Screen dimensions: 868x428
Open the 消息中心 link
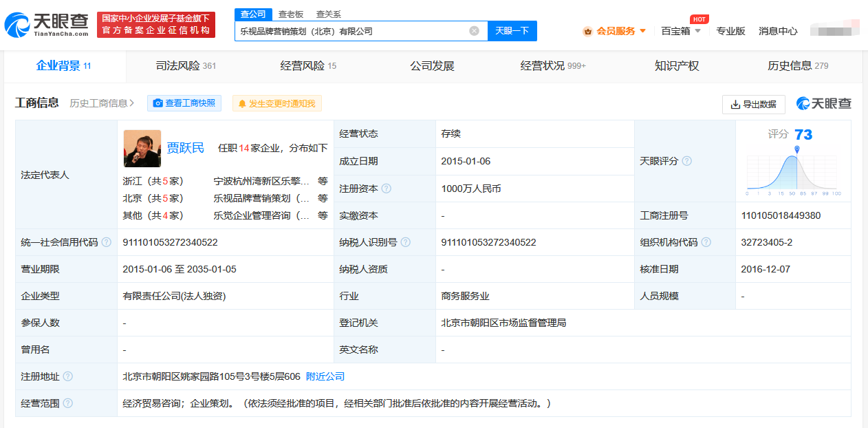(x=778, y=31)
